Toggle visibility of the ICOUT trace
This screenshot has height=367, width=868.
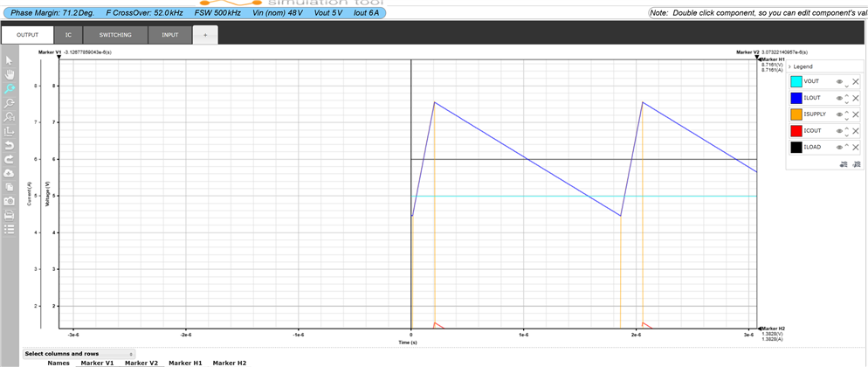(x=839, y=131)
